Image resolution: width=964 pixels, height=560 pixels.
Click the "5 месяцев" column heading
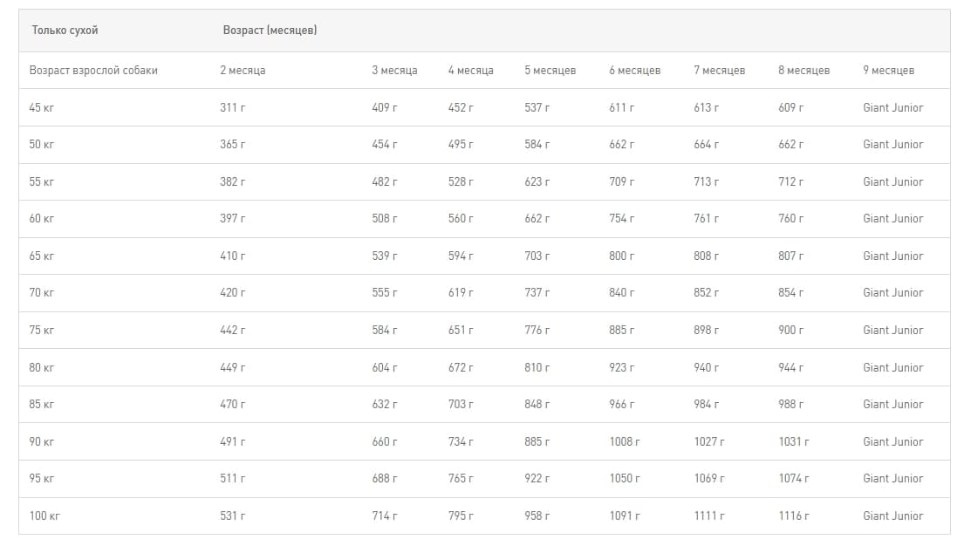(x=550, y=71)
